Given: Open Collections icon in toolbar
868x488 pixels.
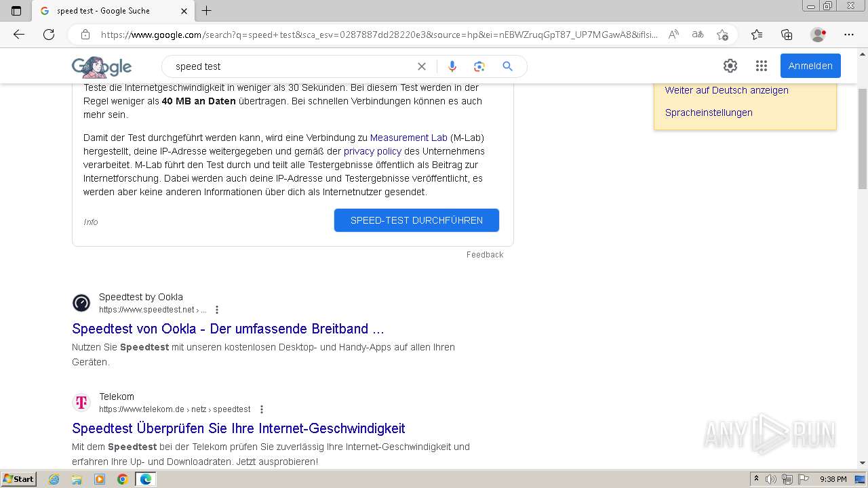Looking at the screenshot, I should pyautogui.click(x=787, y=35).
